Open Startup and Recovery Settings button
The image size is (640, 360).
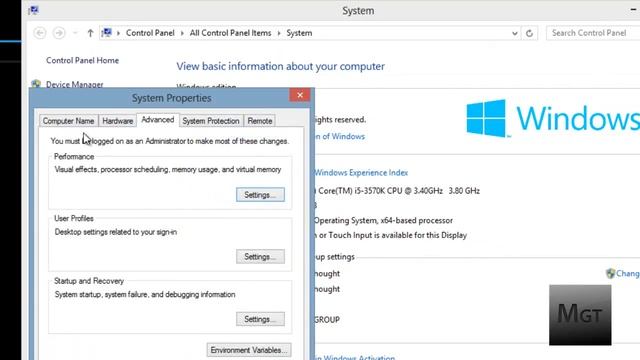click(260, 319)
